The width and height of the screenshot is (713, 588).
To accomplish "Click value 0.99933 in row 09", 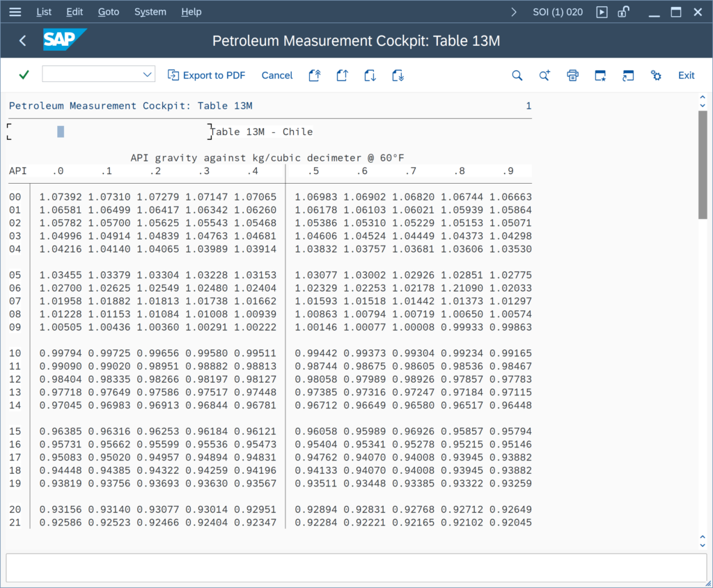I will click(462, 327).
